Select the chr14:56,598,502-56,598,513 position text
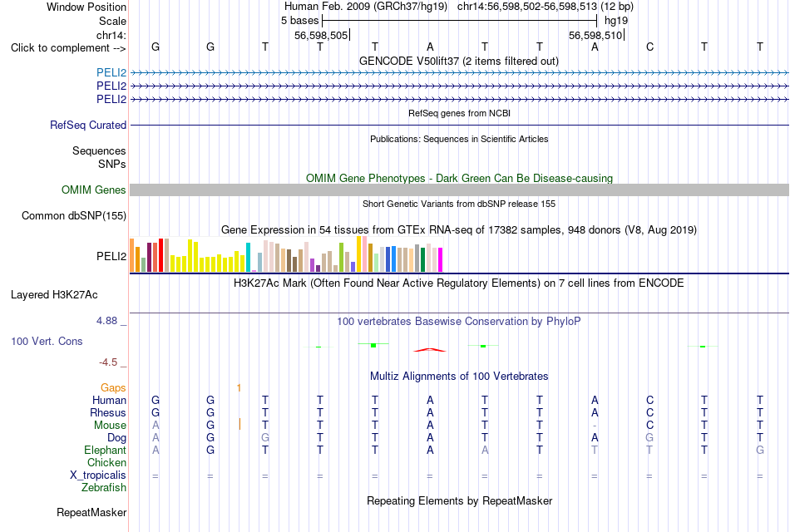 pyautogui.click(x=527, y=7)
